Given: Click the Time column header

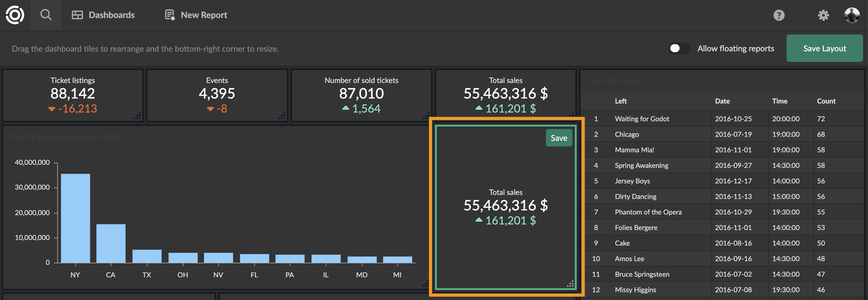Looking at the screenshot, I should pos(779,101).
